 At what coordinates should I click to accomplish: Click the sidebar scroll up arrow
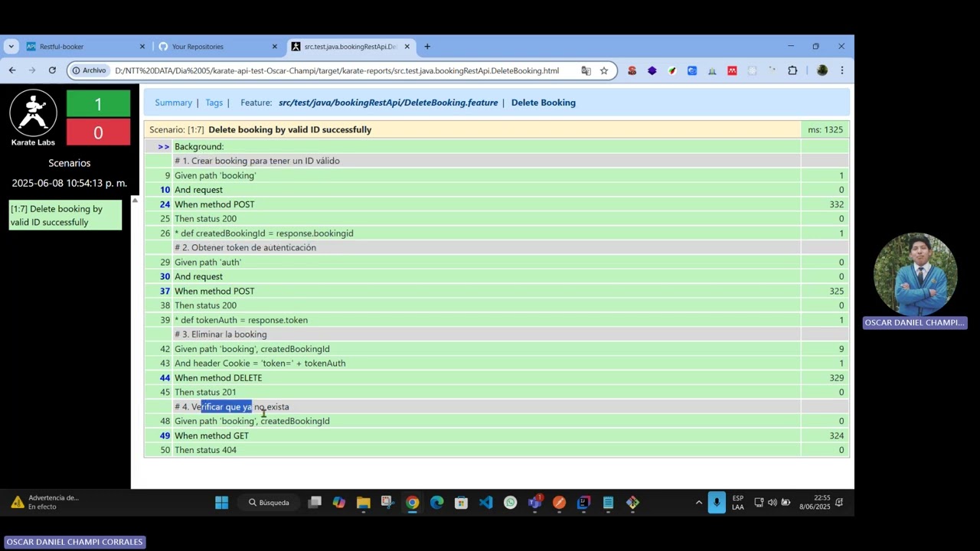135,201
